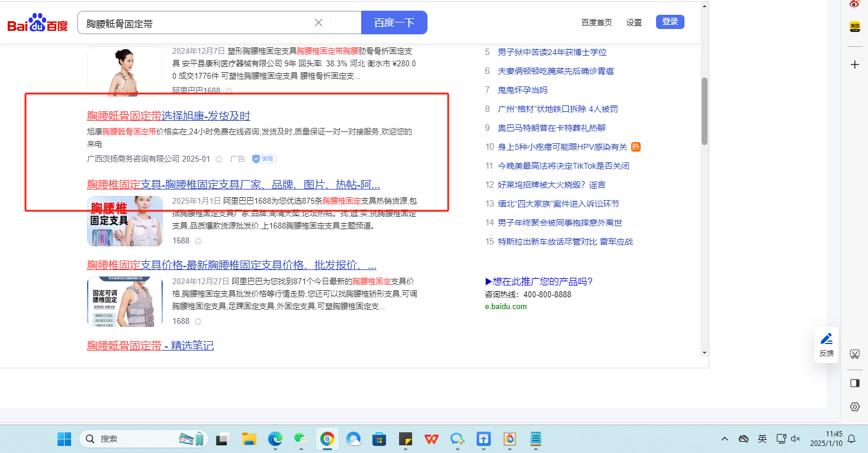Click the 百度一下 search button

pos(394,23)
